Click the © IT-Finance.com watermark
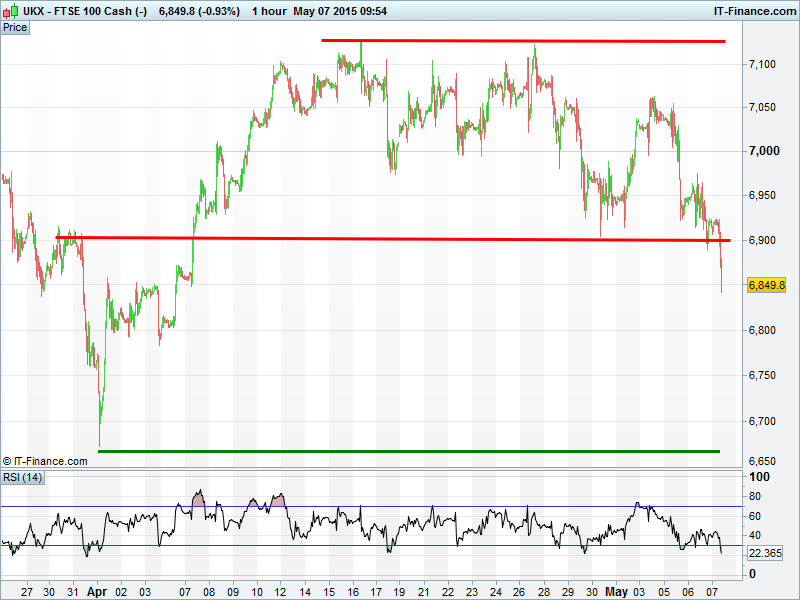800x600 pixels. coord(45,461)
